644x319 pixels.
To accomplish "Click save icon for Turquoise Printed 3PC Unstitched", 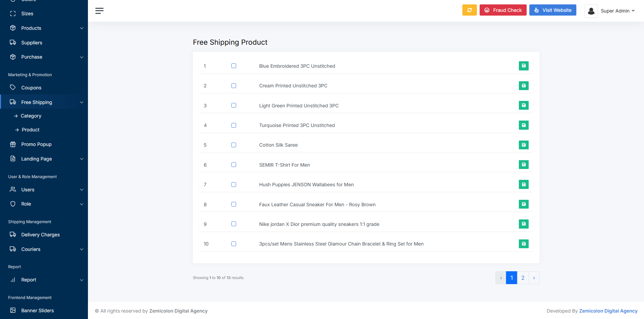I will [523, 125].
